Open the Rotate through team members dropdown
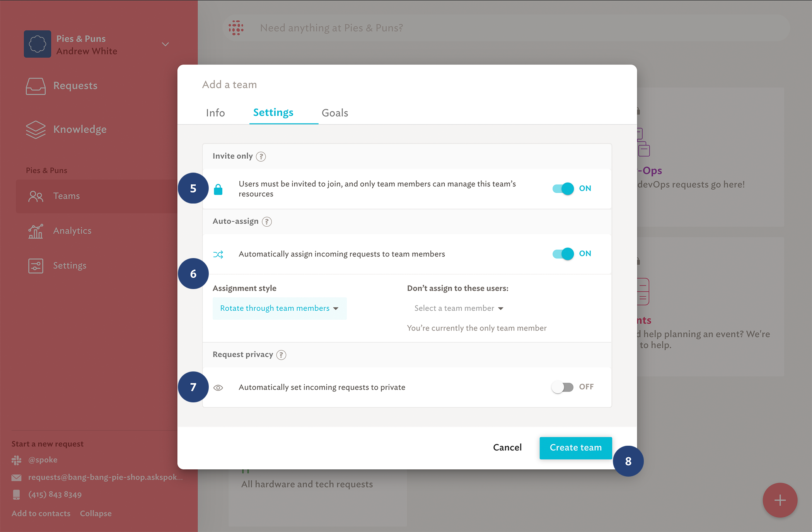 [280, 308]
